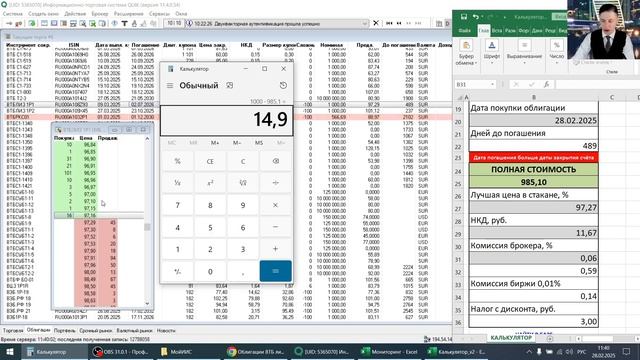Click the M- memory subtract button

coord(237,143)
